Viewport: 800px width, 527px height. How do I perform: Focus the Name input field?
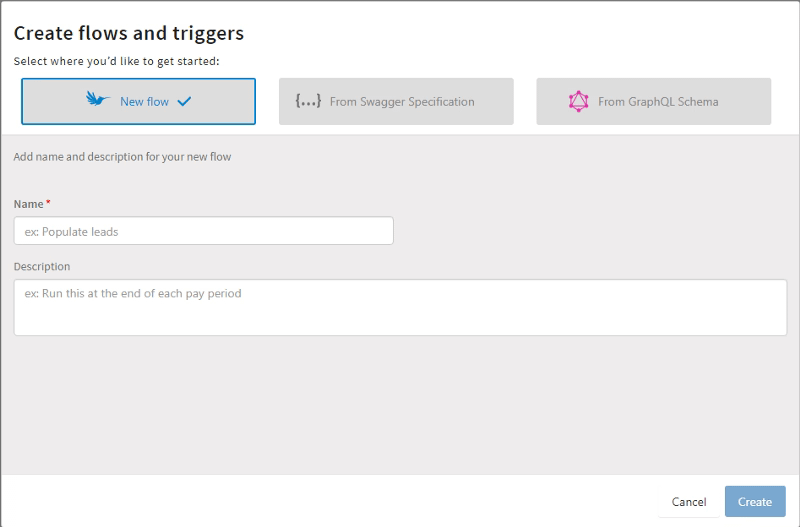[x=203, y=231]
